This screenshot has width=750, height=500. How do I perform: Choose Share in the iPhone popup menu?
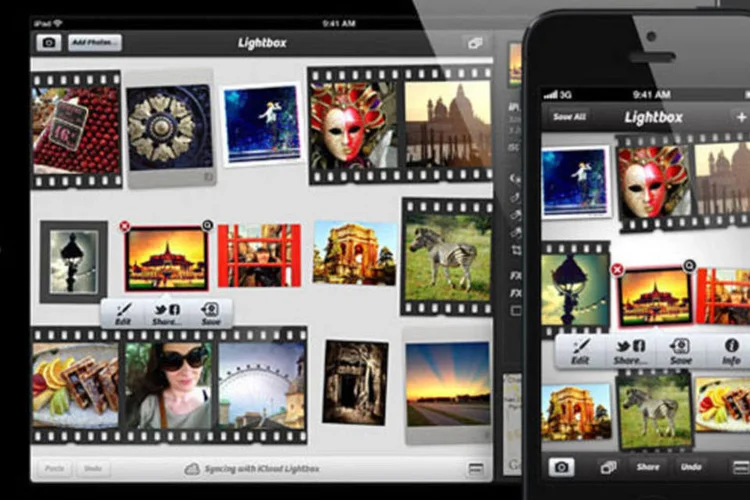pos(630,352)
